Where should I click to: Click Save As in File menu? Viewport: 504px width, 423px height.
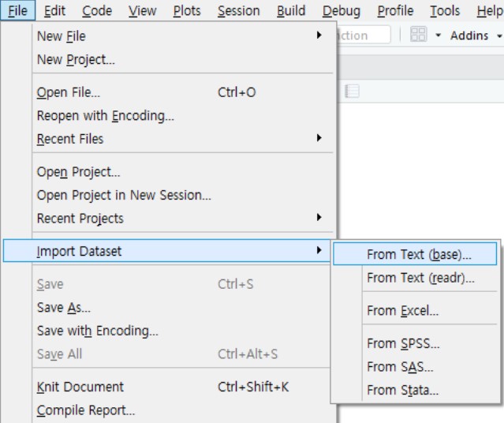(64, 308)
